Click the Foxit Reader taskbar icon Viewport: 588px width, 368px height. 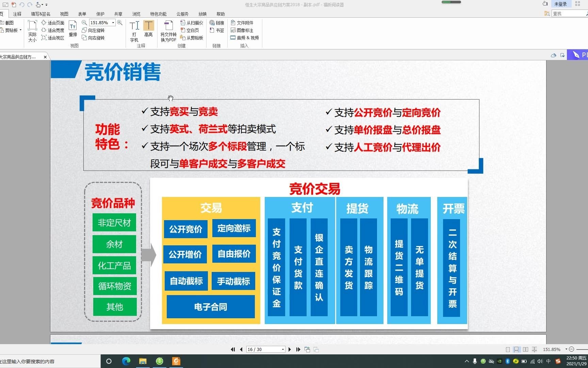[x=176, y=361]
